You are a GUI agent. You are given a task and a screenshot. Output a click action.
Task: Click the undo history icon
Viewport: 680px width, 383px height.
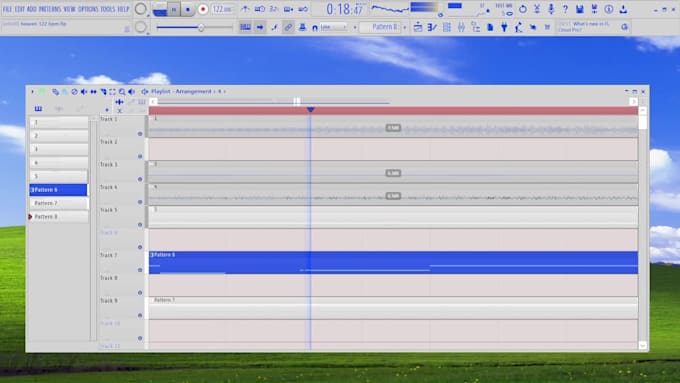523,9
